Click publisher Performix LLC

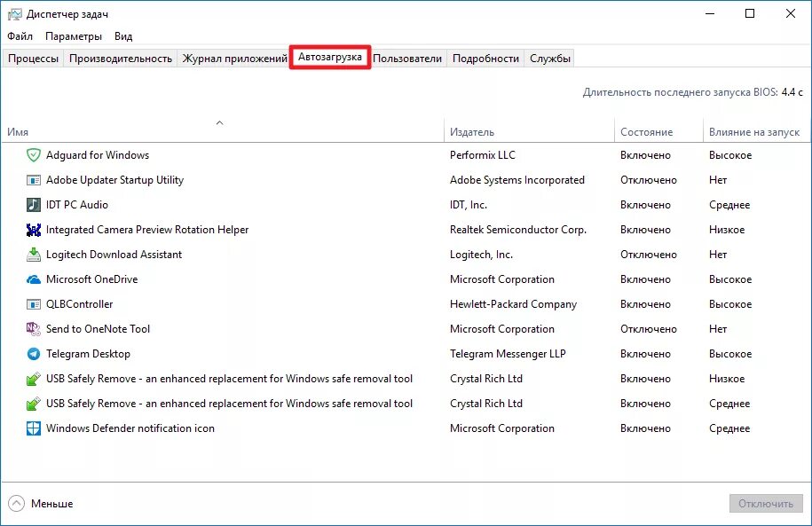tap(483, 155)
